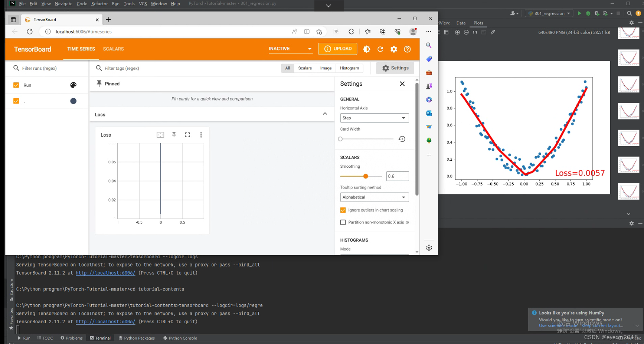The height and width of the screenshot is (344, 644).
Task: Add this page to browser favorites
Action: [319, 32]
